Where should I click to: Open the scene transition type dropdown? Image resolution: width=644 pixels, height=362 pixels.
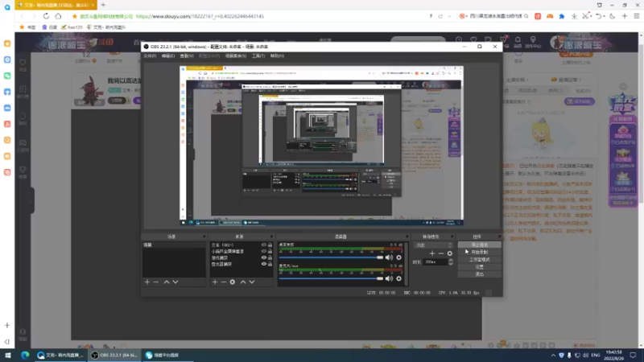434,245
